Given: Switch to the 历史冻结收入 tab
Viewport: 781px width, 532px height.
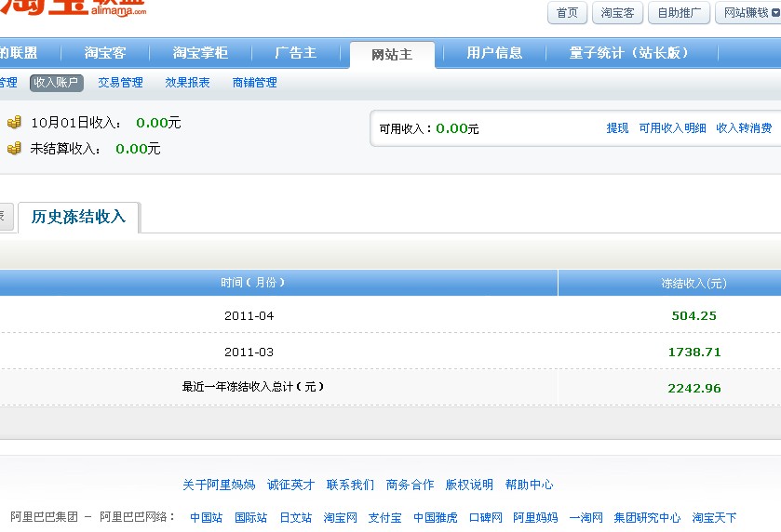Looking at the screenshot, I should (79, 217).
